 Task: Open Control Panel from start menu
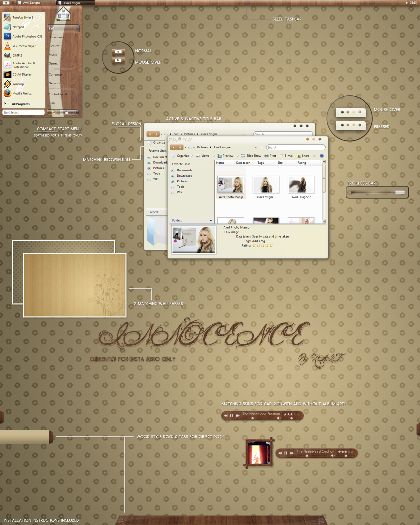tap(58, 94)
